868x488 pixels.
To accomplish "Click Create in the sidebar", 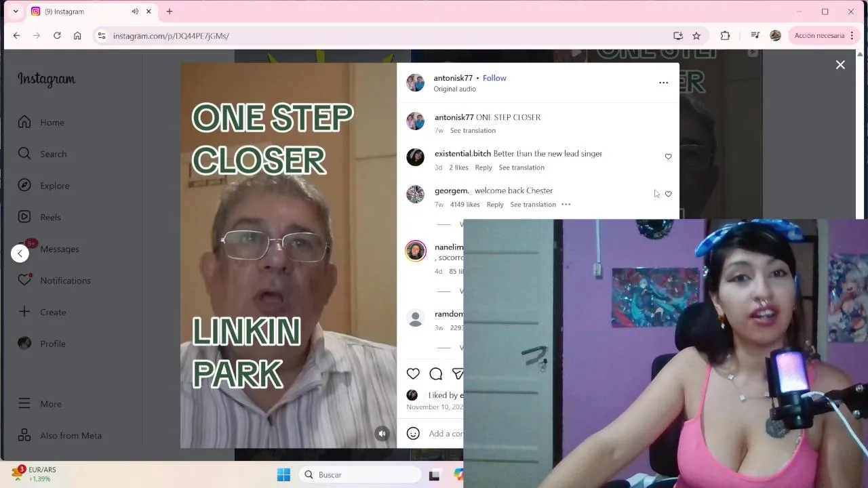I will (x=42, y=312).
